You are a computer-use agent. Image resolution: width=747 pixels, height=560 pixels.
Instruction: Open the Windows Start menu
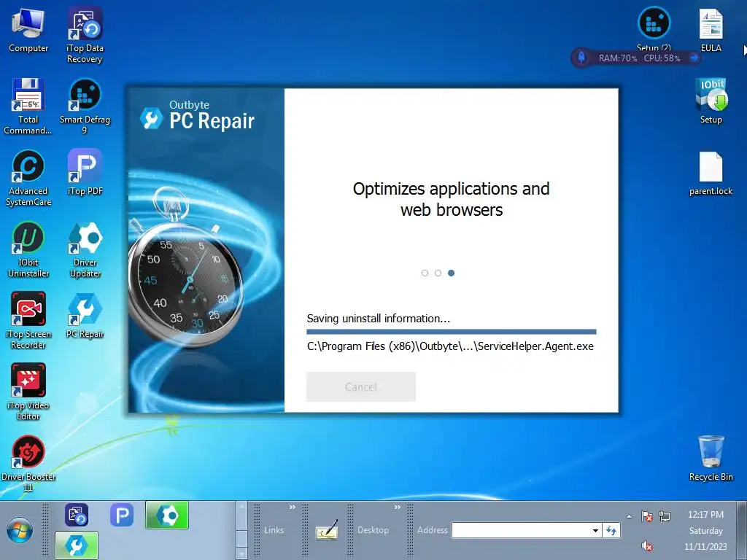pyautogui.click(x=20, y=531)
